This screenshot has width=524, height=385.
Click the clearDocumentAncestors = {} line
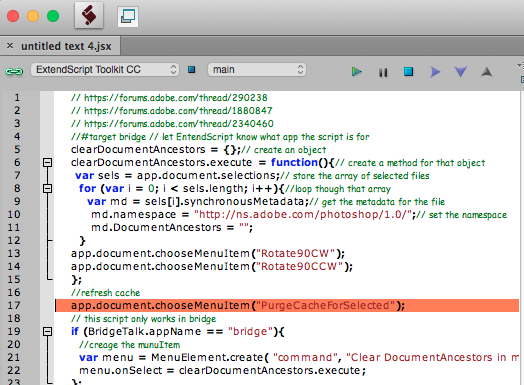198,150
